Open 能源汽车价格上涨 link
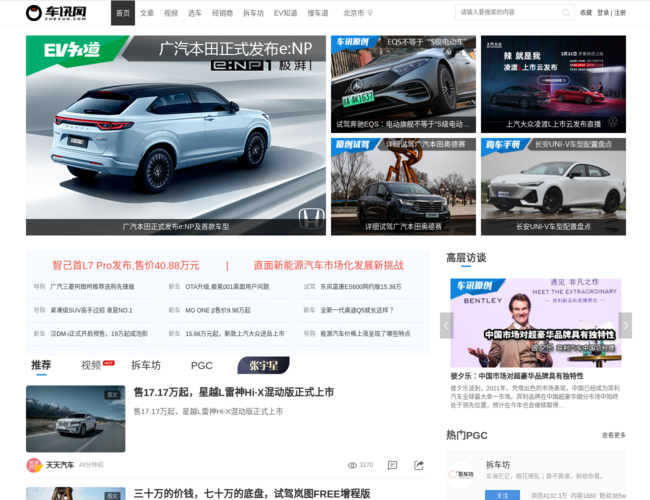Image resolution: width=650 pixels, height=500 pixels. [x=365, y=333]
